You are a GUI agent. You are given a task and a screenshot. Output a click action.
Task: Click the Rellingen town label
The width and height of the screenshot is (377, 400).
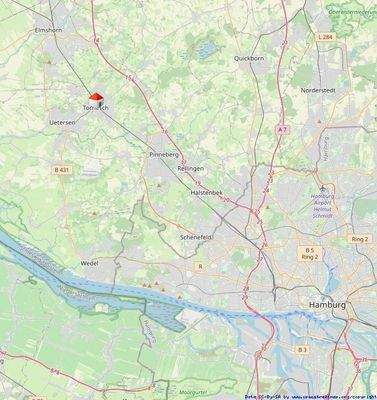click(x=191, y=169)
